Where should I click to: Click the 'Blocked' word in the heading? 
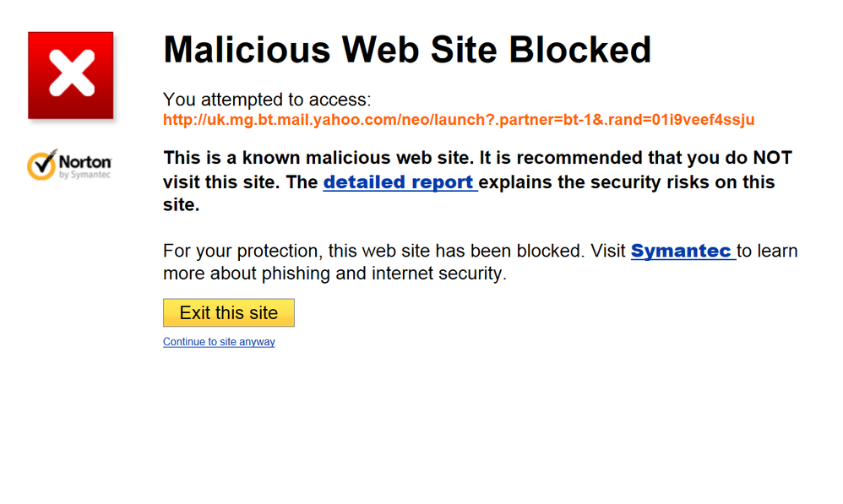pos(580,50)
